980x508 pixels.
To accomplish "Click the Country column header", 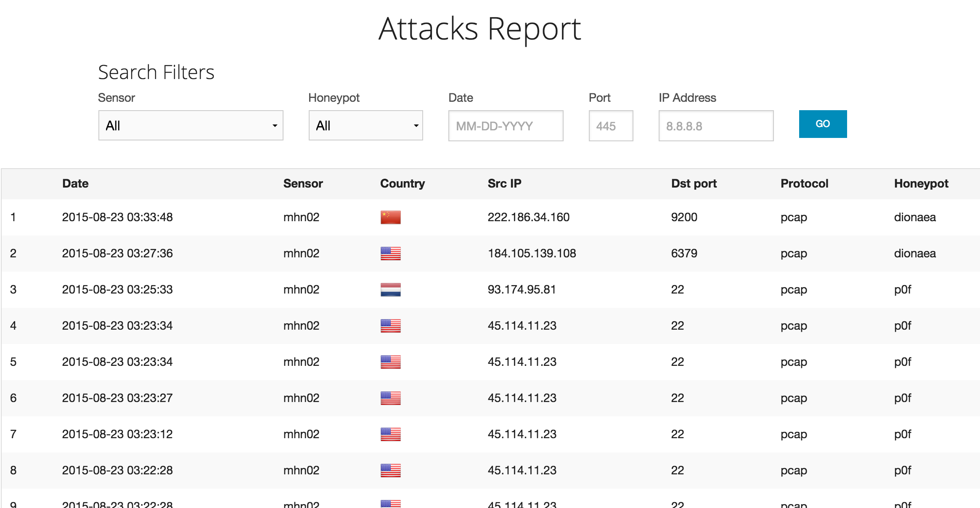I will [x=403, y=183].
